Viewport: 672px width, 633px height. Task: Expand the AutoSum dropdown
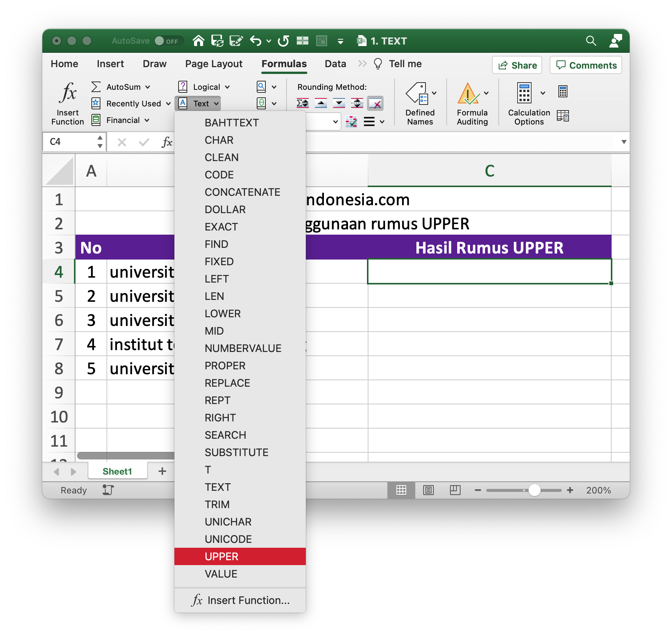tap(148, 87)
